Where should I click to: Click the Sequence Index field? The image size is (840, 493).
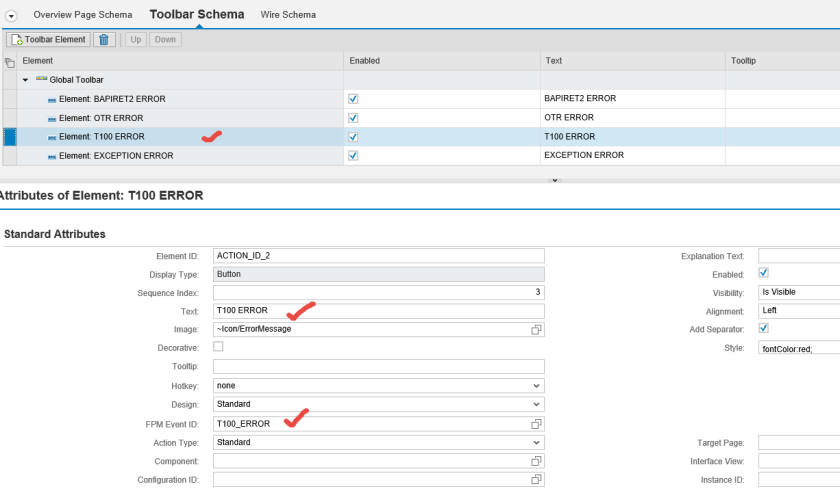[379, 292]
